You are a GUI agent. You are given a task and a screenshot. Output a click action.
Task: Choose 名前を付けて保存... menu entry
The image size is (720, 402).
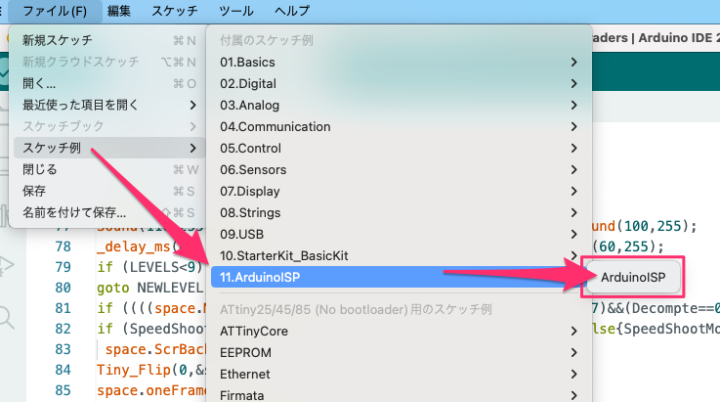pyautogui.click(x=74, y=212)
